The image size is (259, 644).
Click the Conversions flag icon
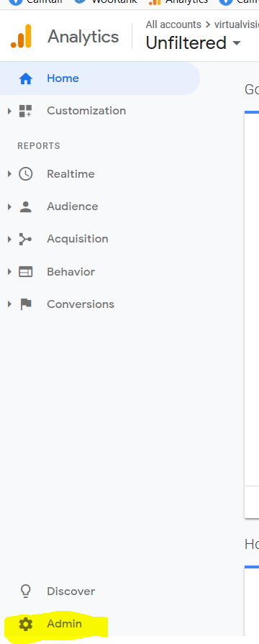click(x=26, y=304)
